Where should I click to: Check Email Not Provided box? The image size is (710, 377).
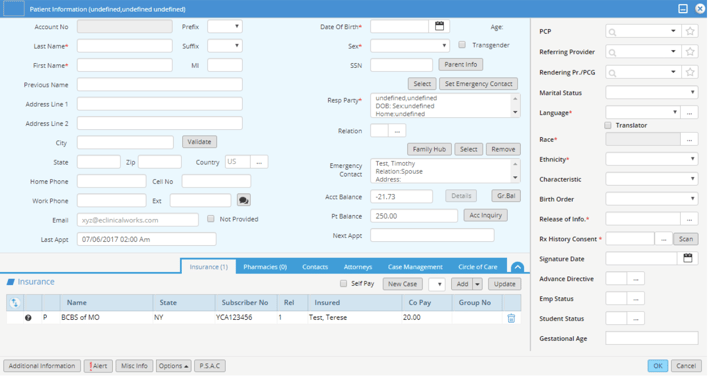pyautogui.click(x=211, y=219)
